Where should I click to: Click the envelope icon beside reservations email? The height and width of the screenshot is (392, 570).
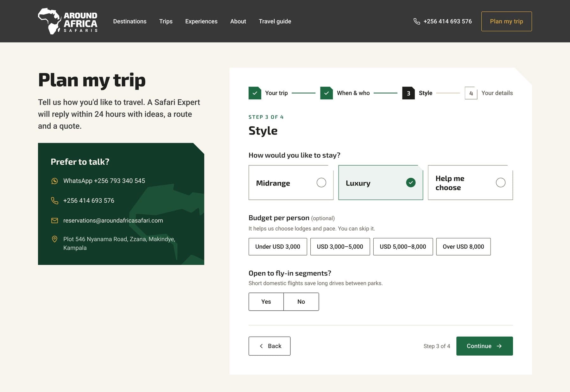point(54,220)
